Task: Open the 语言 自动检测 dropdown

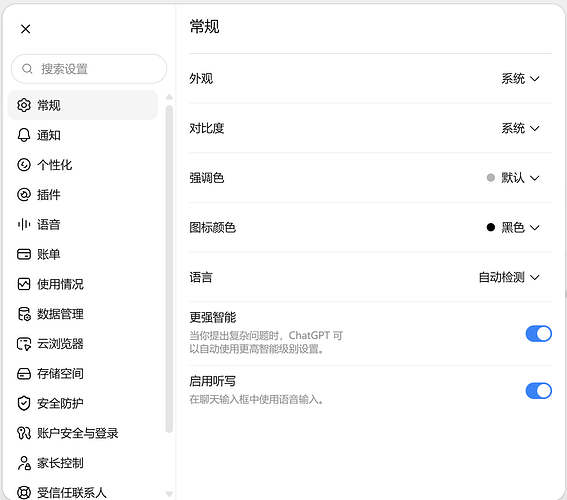Action: coord(509,277)
